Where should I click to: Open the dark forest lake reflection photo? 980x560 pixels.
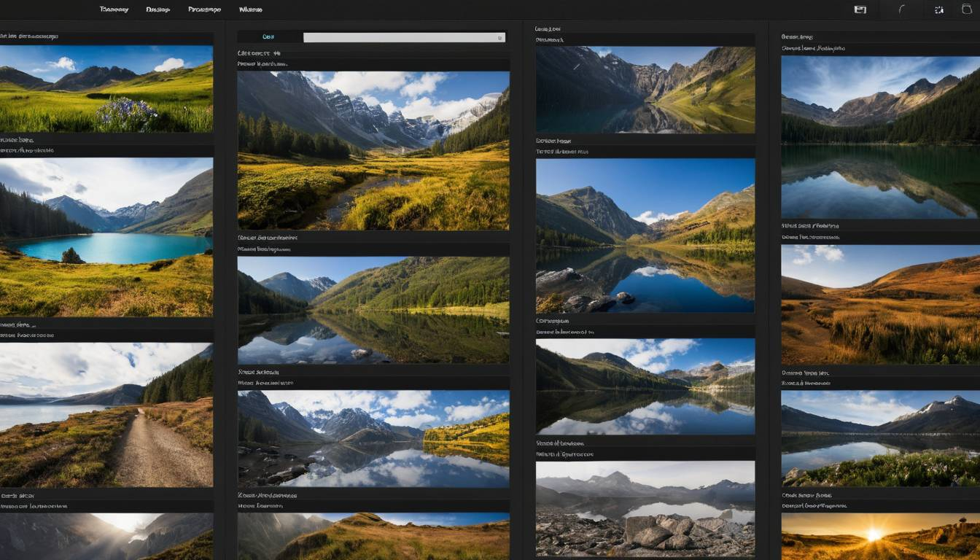tap(881, 137)
